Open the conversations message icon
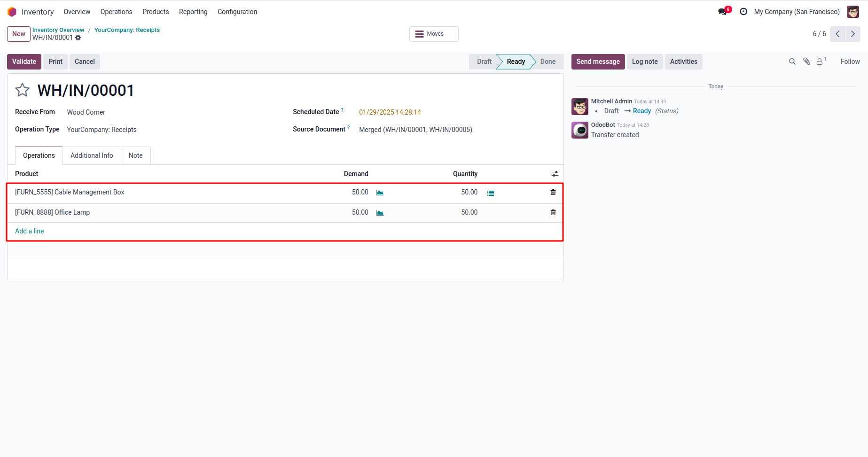Screen dimensions: 868x457 tap(723, 12)
